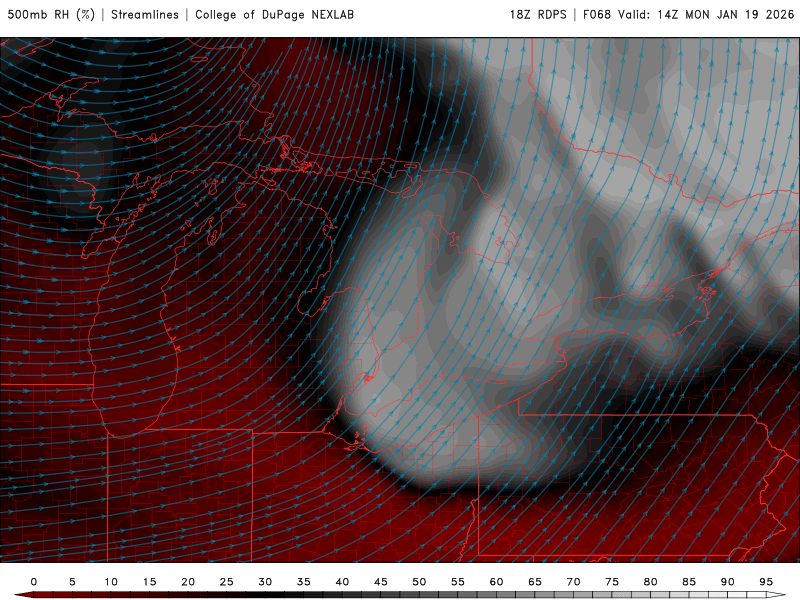The width and height of the screenshot is (800, 600).
Task: Click 'Valid: 14Z MON JAN 19 2026' text
Action: coord(706,15)
